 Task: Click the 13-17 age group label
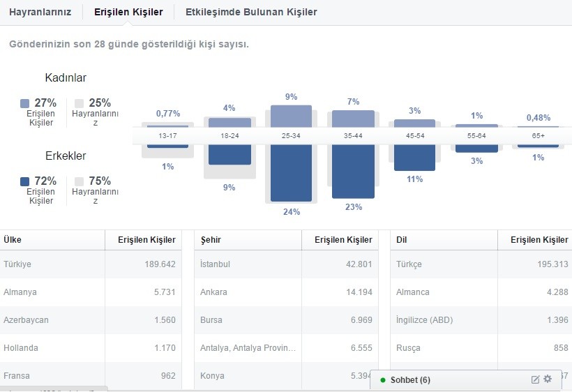coord(168,135)
